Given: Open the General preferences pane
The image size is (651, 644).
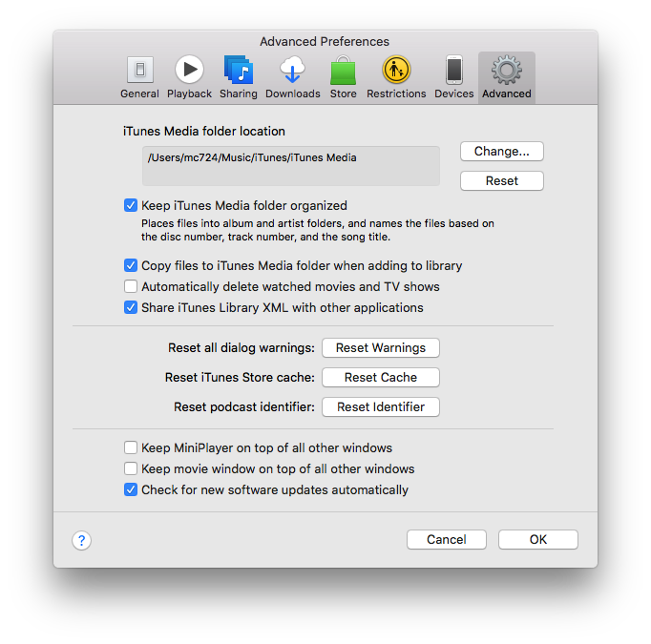Looking at the screenshot, I should (139, 77).
